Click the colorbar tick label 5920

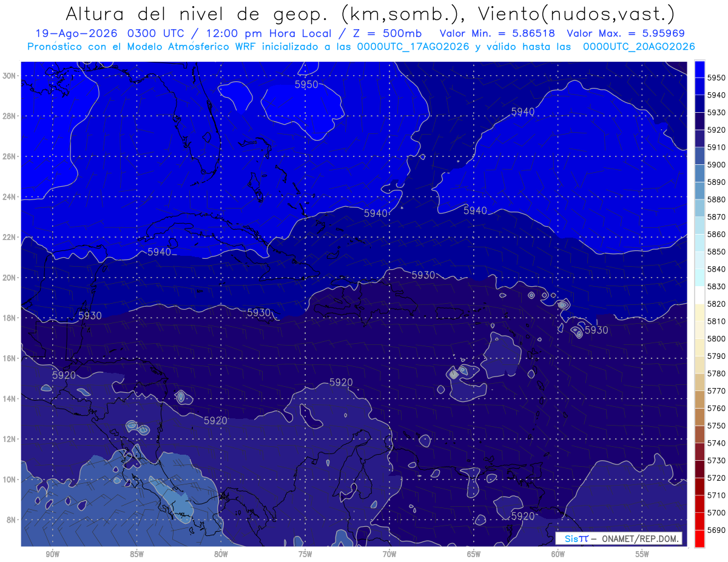(x=716, y=130)
